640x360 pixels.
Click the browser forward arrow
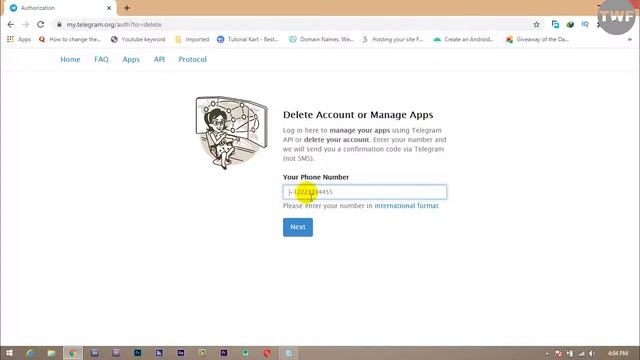click(x=25, y=24)
